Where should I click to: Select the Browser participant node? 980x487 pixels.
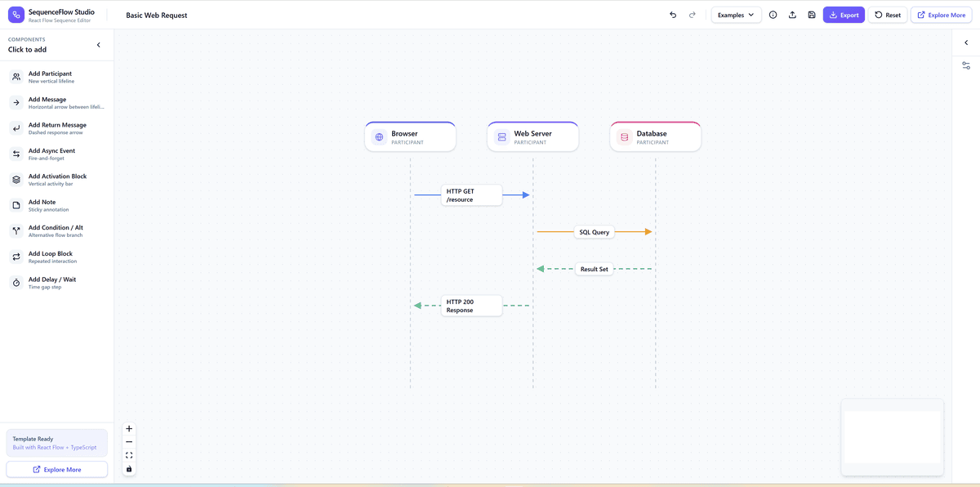pyautogui.click(x=410, y=136)
